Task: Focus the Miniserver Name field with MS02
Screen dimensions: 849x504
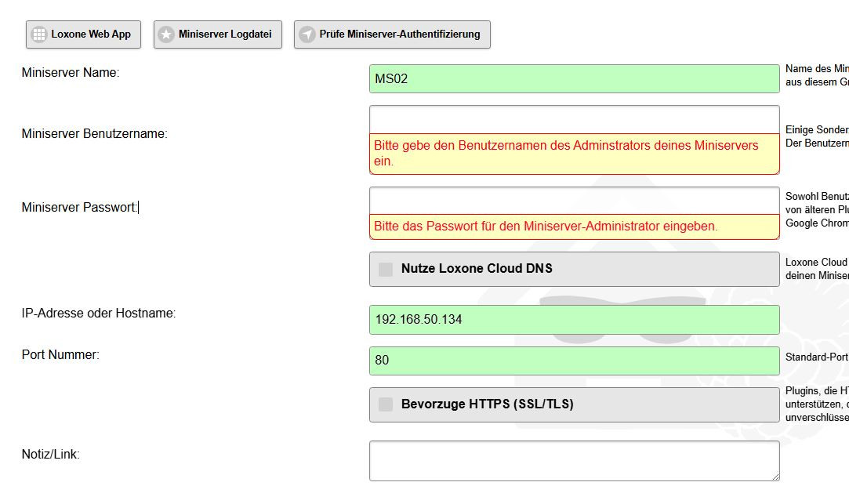Action: coord(575,79)
